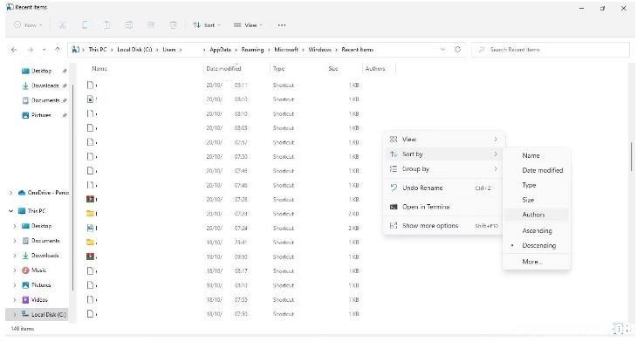Select Descending sort order
The width and height of the screenshot is (644, 342).
coord(536,245)
